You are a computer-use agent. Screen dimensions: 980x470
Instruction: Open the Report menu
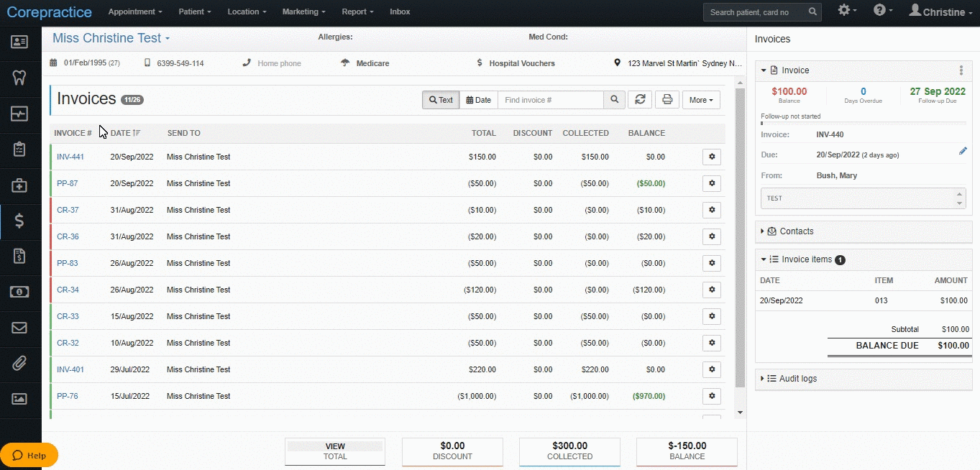click(357, 12)
